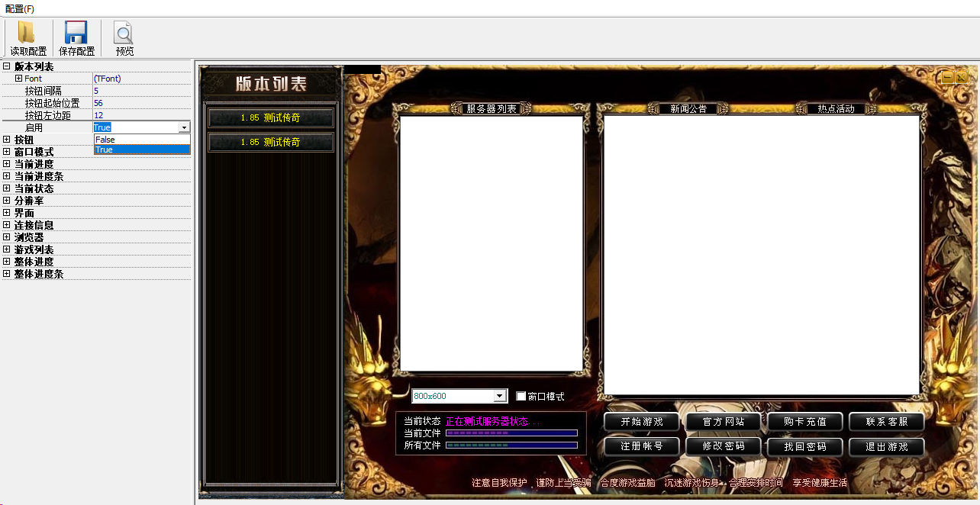The height and width of the screenshot is (505, 980).
Task: Click the 官方网站 button
Action: click(723, 422)
